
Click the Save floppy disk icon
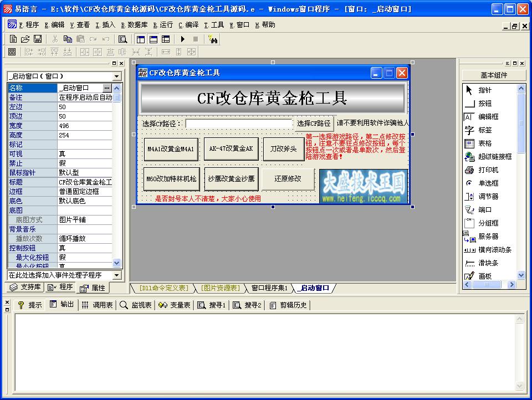point(38,39)
